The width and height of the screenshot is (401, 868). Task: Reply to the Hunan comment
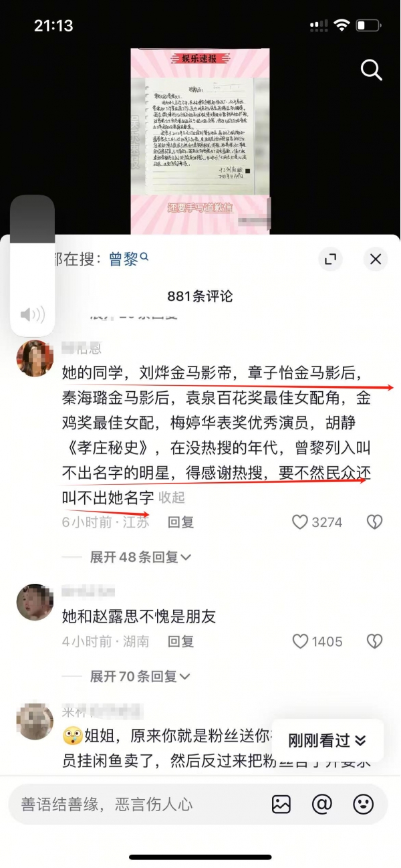point(180,641)
